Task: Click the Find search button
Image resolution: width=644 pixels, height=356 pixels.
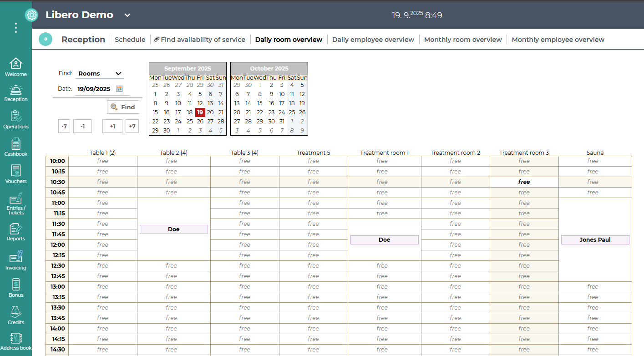Action: tap(123, 107)
